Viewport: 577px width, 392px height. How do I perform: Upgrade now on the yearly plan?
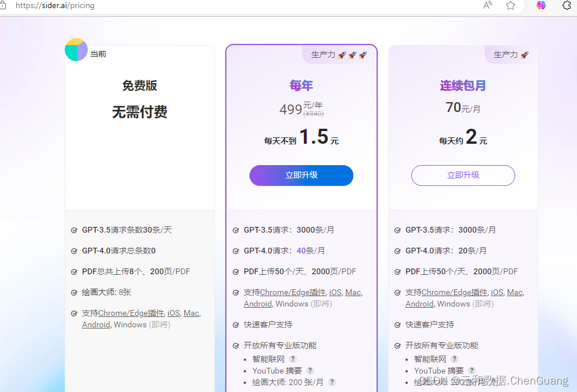301,176
